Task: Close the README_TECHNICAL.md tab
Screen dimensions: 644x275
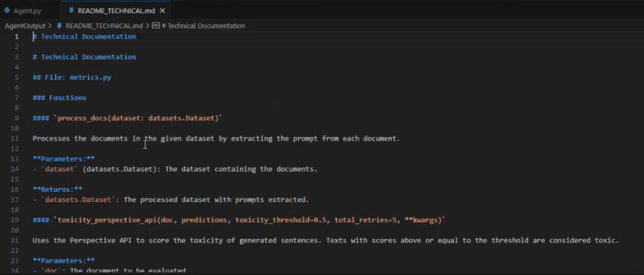Action: tap(162, 11)
